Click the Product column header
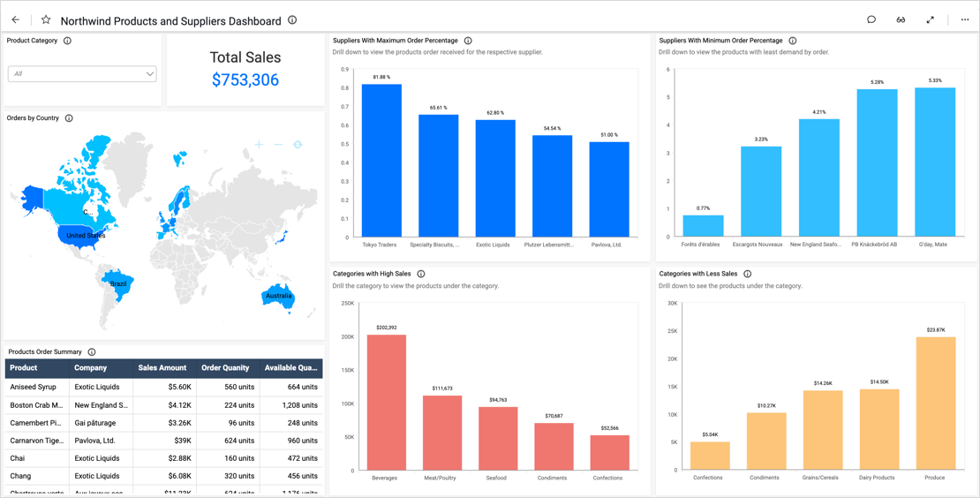 24,368
